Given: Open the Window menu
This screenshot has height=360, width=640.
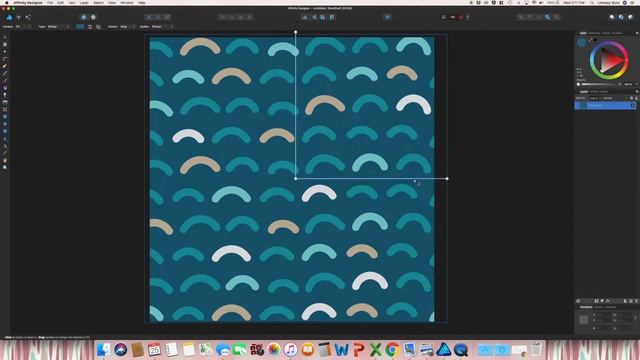Looking at the screenshot, I should 127,2.
